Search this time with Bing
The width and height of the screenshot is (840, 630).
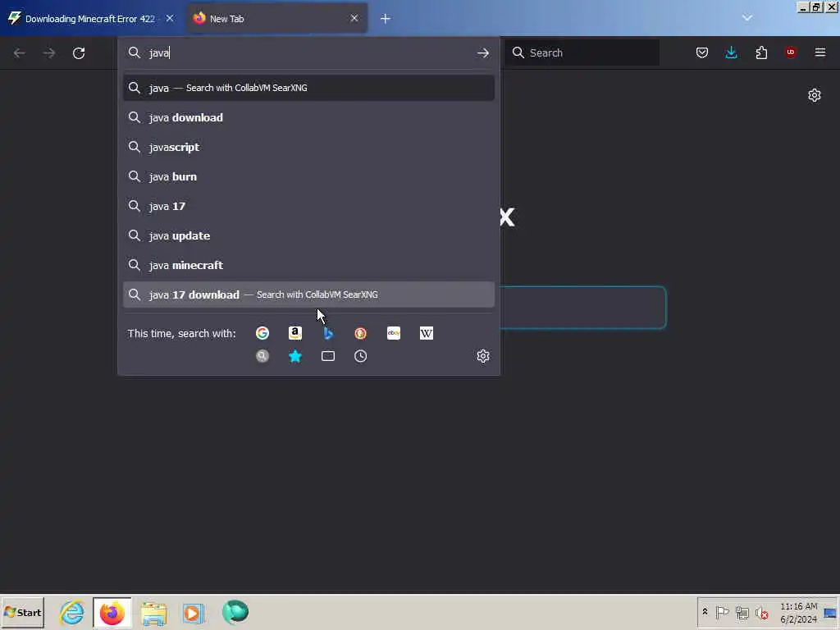pos(328,333)
